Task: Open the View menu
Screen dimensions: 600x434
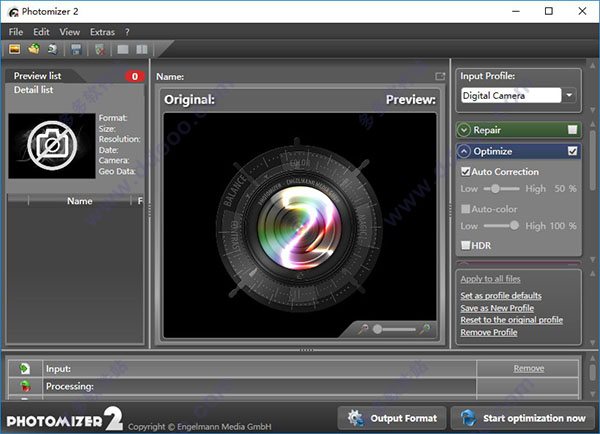Action: 70,32
